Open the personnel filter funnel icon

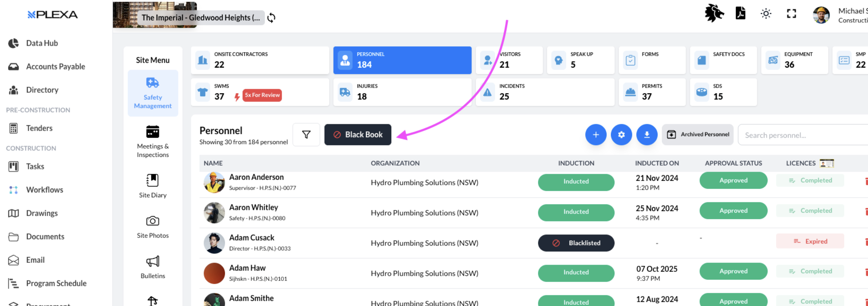coord(306,135)
